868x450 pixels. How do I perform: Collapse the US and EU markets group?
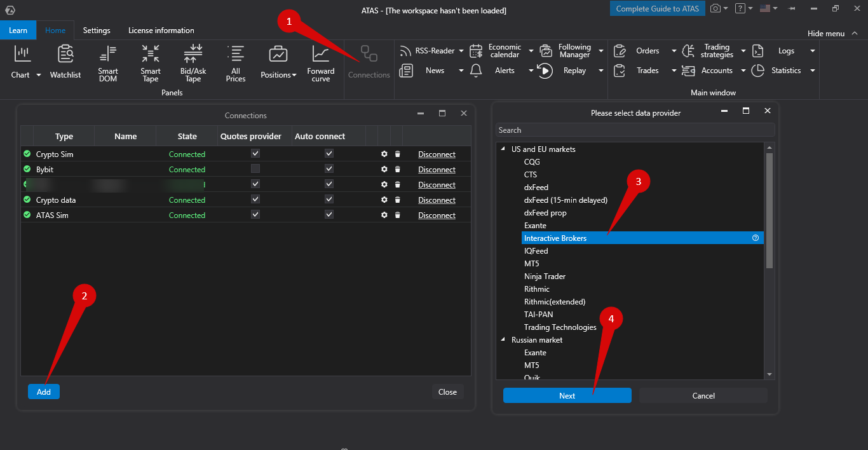tap(503, 149)
